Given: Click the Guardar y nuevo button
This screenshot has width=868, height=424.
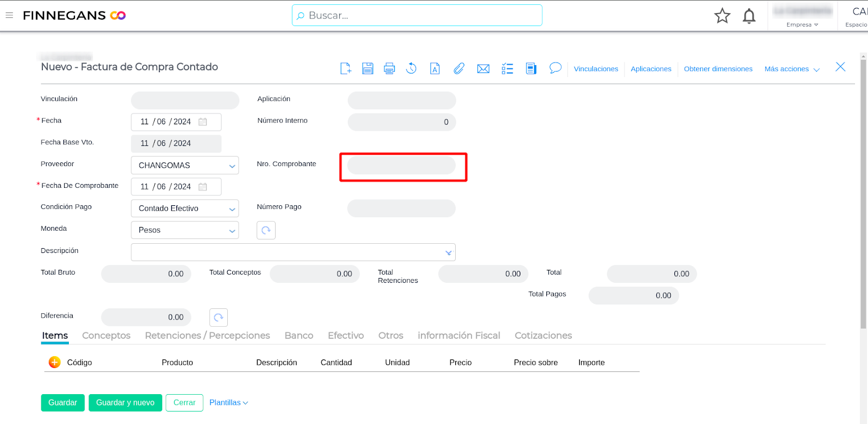Looking at the screenshot, I should pos(125,403).
